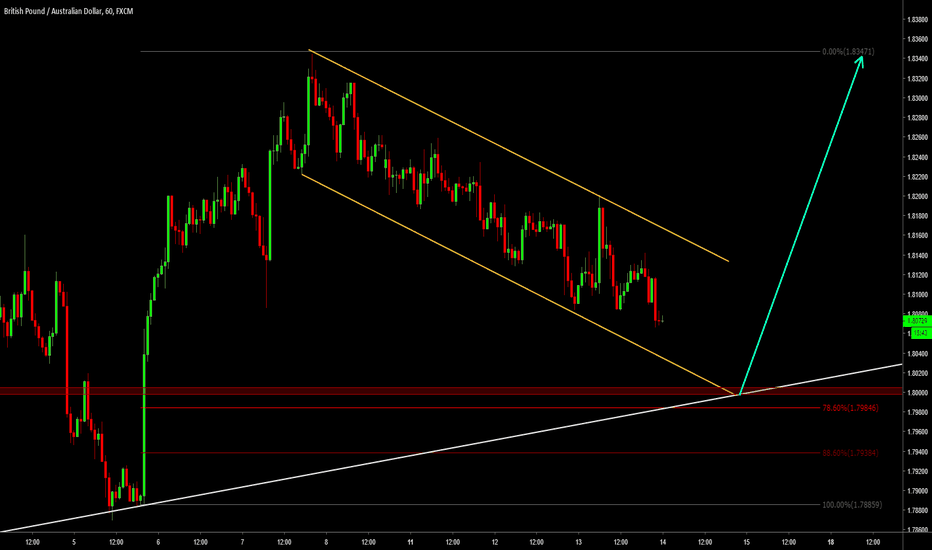The height and width of the screenshot is (550, 932).
Task: Click date label 13 on time axis
Action: coord(579,542)
